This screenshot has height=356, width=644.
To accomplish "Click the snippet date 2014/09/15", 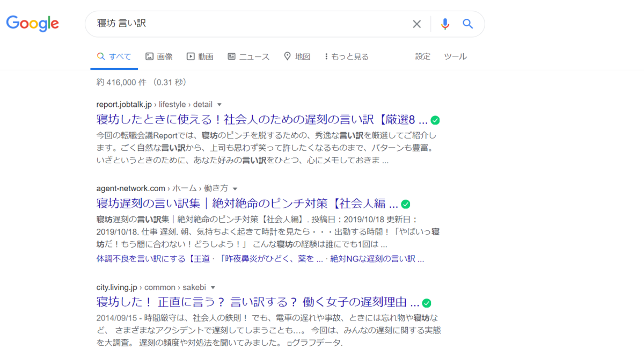I will tap(117, 317).
